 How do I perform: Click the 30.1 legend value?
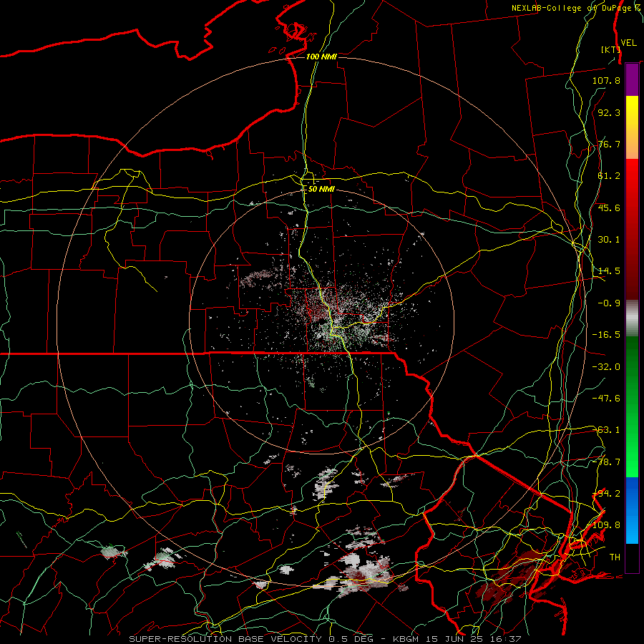pyautogui.click(x=609, y=240)
